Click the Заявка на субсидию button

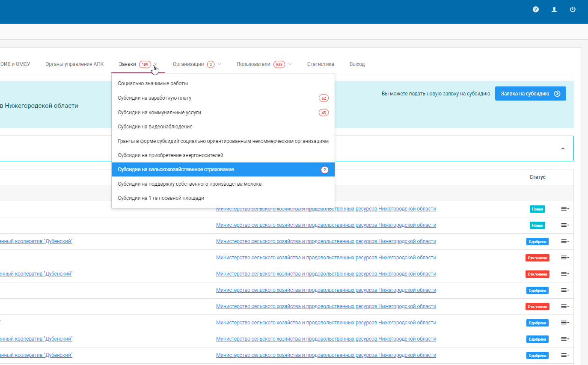pyautogui.click(x=530, y=94)
